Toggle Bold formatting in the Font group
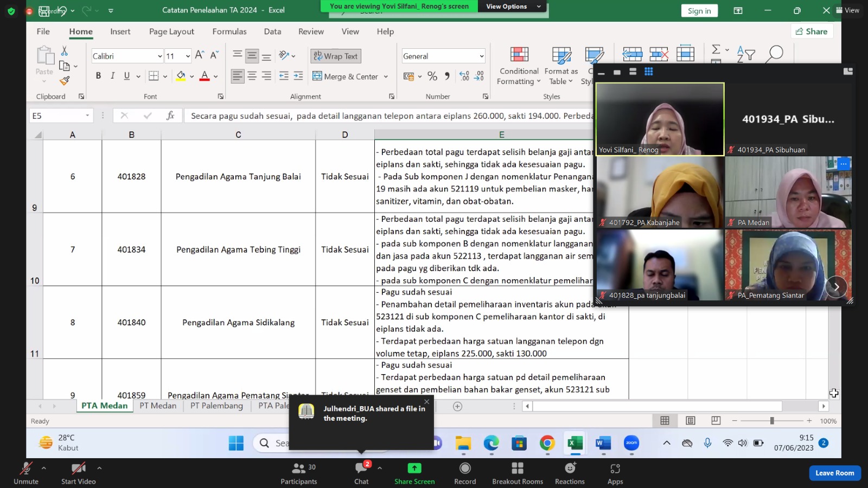This screenshot has width=868, height=488. (98, 76)
